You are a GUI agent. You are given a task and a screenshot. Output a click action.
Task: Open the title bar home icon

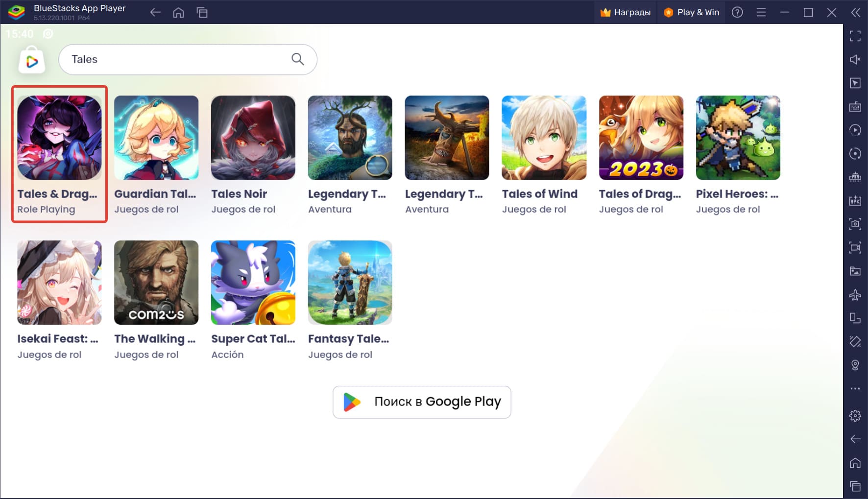[179, 12]
